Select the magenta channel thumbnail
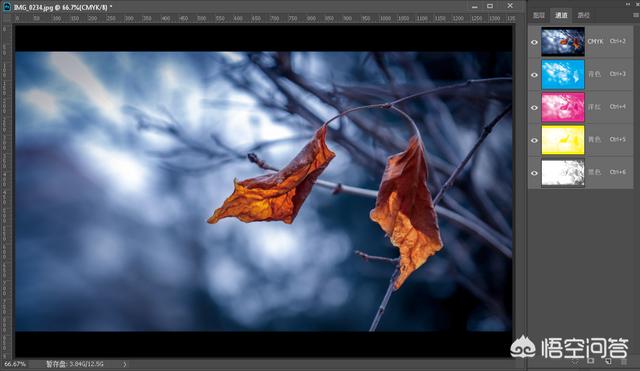 coord(563,107)
